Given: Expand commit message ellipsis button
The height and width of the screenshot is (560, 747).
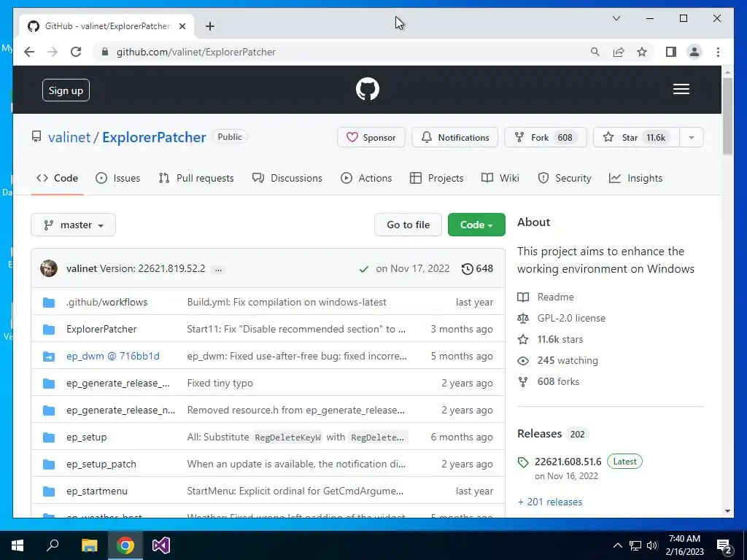Looking at the screenshot, I should (x=218, y=270).
